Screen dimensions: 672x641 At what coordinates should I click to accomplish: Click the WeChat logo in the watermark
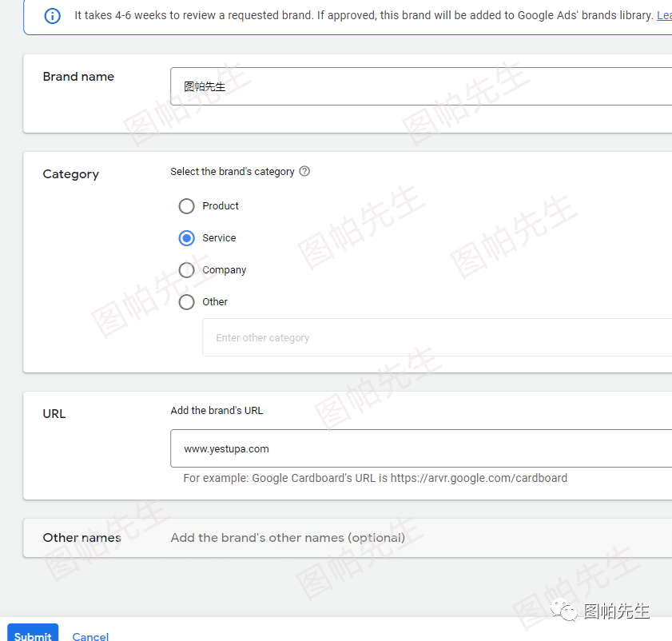coord(568,611)
